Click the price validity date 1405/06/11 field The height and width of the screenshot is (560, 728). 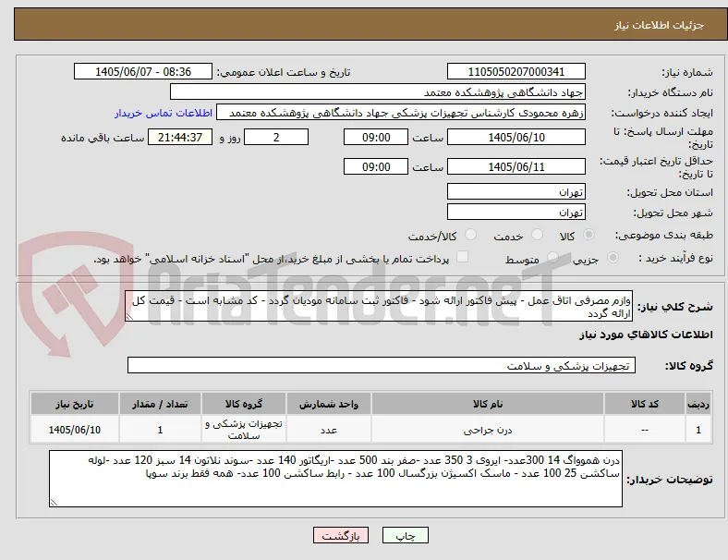coord(516,166)
